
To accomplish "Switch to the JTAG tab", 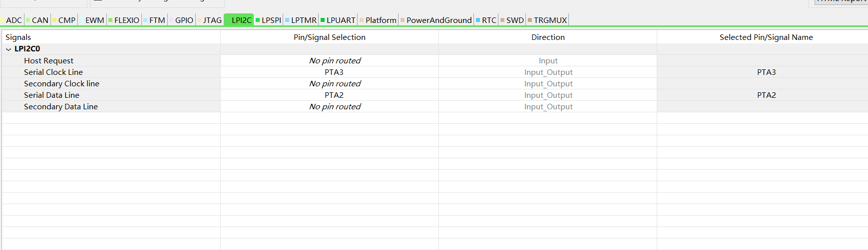I will tap(209, 20).
